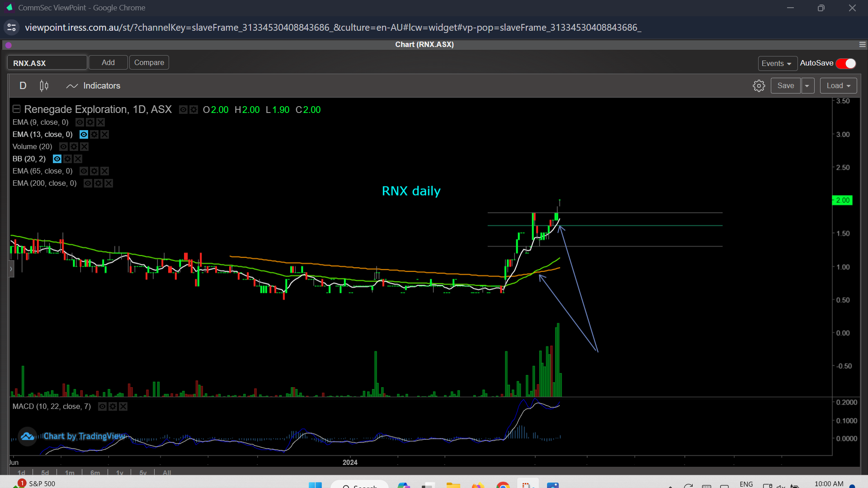This screenshot has height=488, width=868.
Task: Open chart settings gear icon
Action: [759, 86]
